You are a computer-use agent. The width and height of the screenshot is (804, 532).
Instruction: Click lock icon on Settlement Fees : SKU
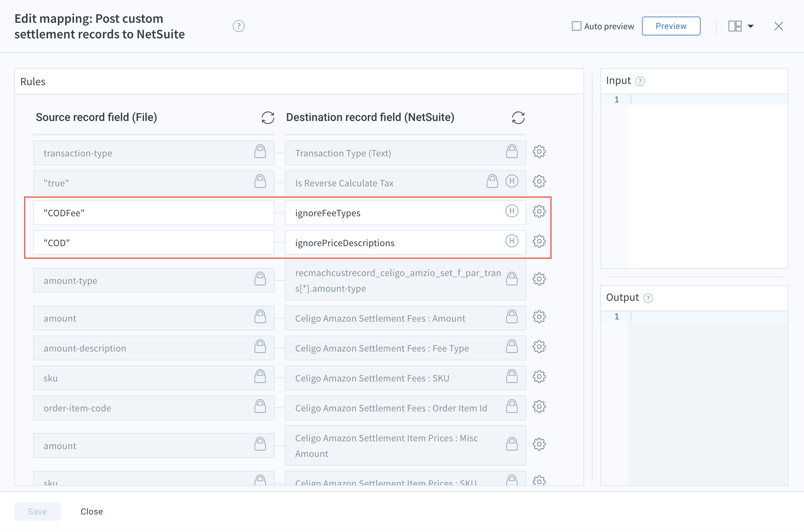coord(512,376)
